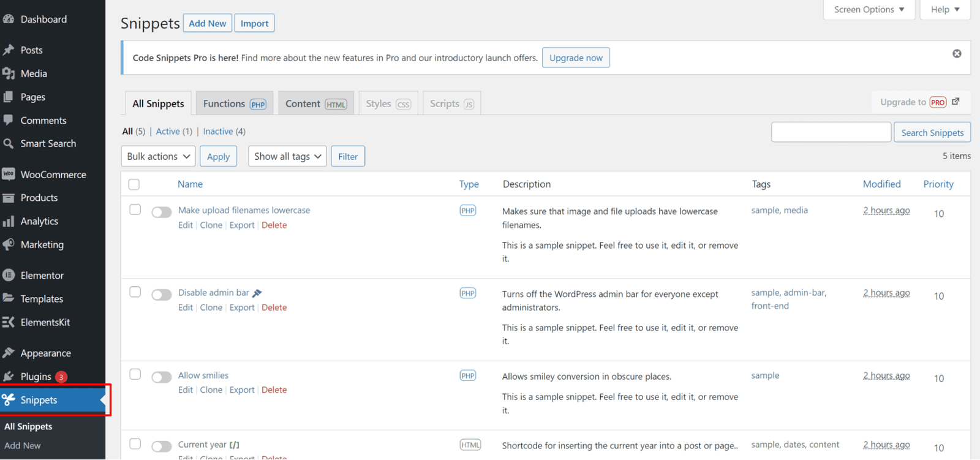The image size is (980, 460).
Task: Switch to the Functions PHP tab
Action: coord(235,104)
